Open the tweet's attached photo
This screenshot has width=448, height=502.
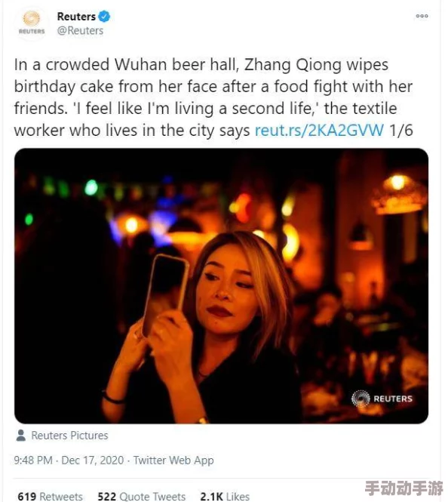pyautogui.click(x=221, y=286)
